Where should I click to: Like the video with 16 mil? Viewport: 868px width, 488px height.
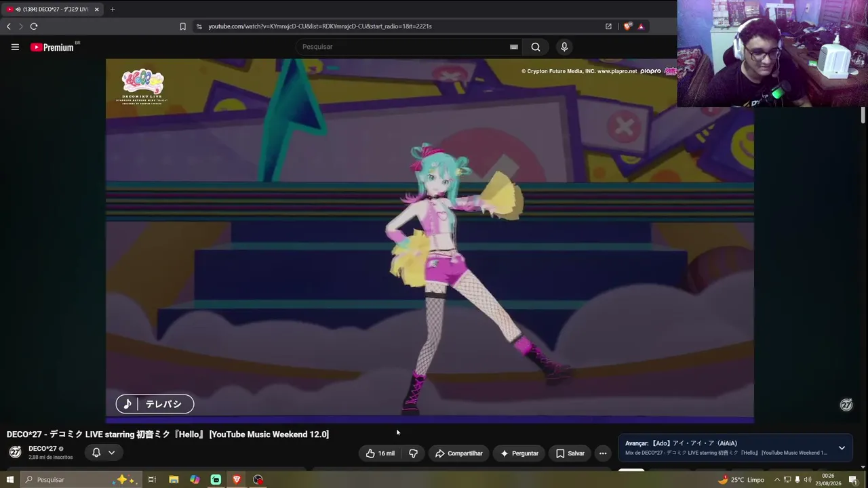[x=380, y=453]
